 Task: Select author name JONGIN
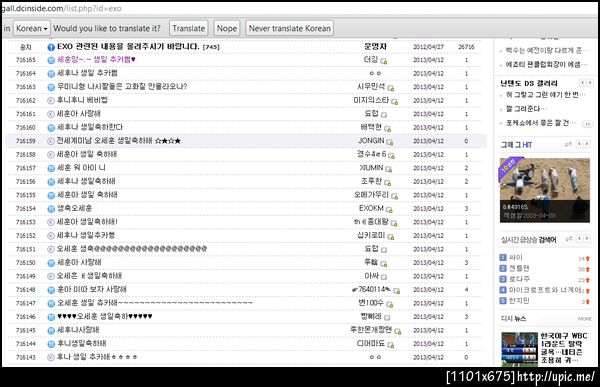(371, 141)
